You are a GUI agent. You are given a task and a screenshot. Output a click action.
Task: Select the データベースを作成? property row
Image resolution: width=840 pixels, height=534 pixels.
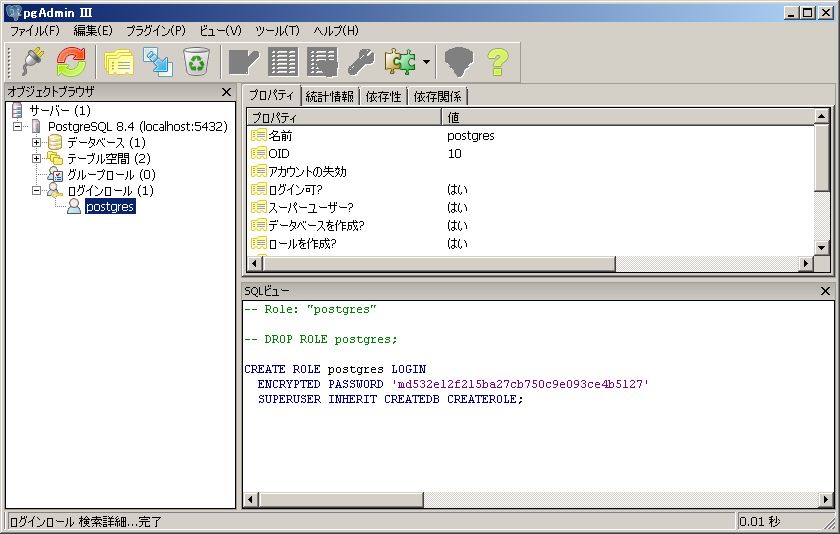pos(530,225)
